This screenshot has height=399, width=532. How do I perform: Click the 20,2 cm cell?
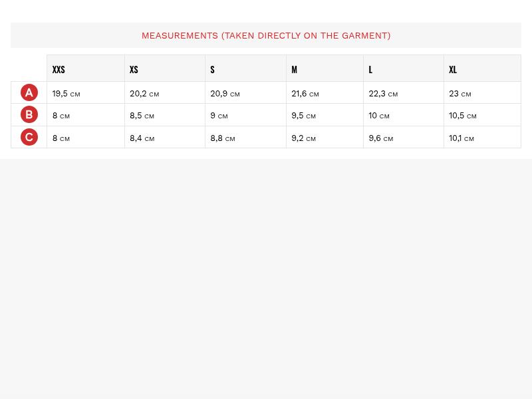coord(144,93)
